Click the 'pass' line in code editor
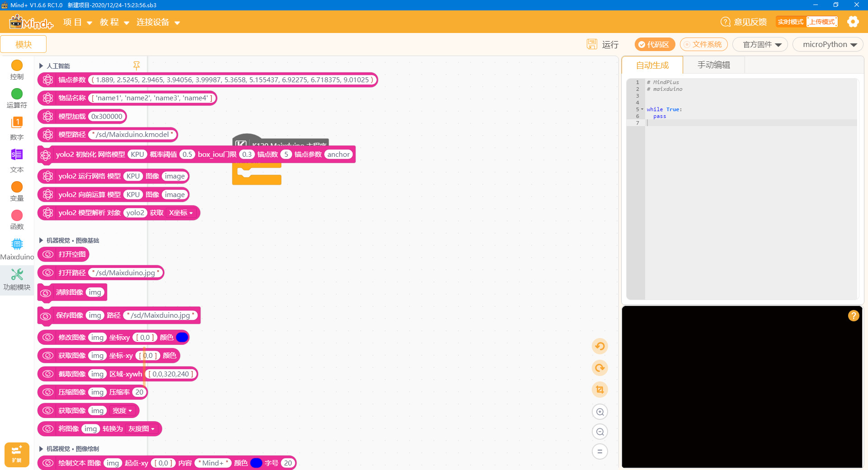 pyautogui.click(x=659, y=116)
